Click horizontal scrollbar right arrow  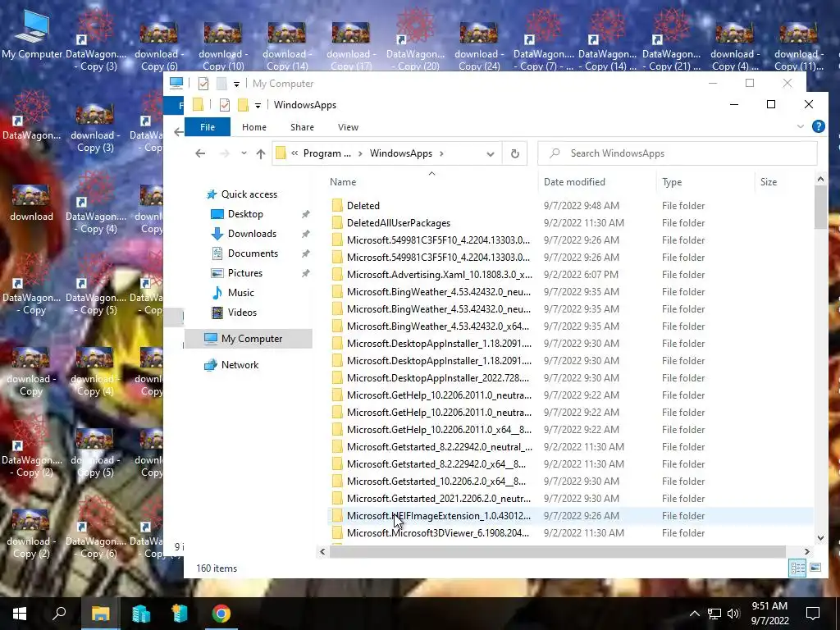point(807,551)
